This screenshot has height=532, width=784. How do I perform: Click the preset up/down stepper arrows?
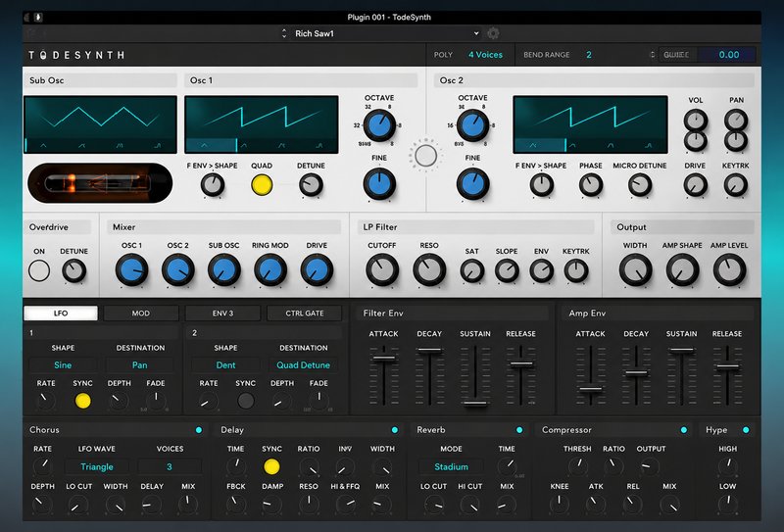tap(284, 33)
